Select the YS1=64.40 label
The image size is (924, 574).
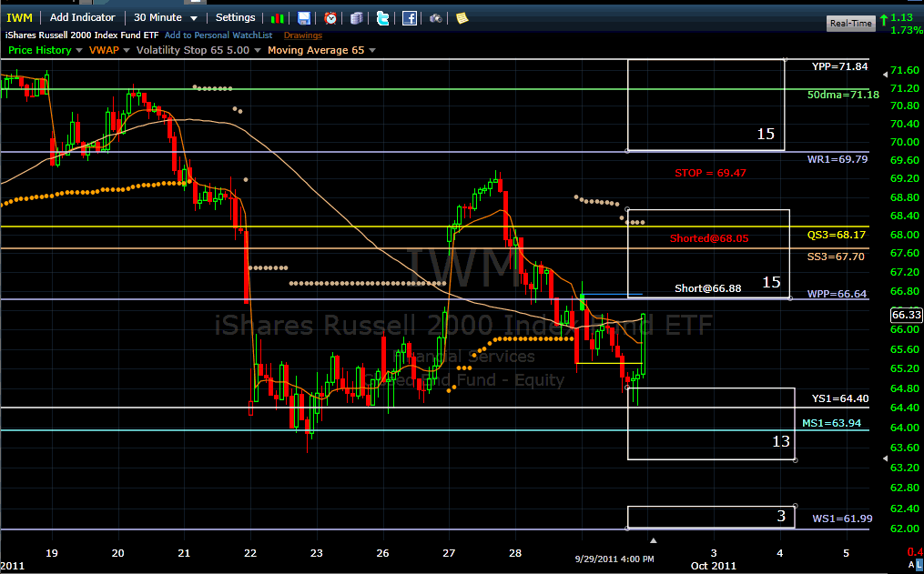coord(840,398)
